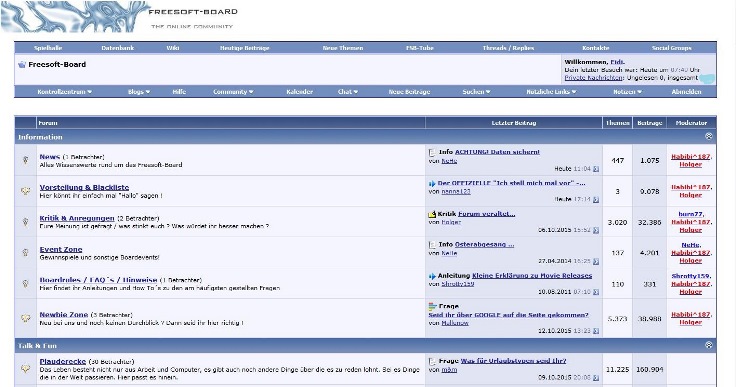Open the logged-in username link after Willkommen
Screen dimensions: 736x387
(617, 62)
